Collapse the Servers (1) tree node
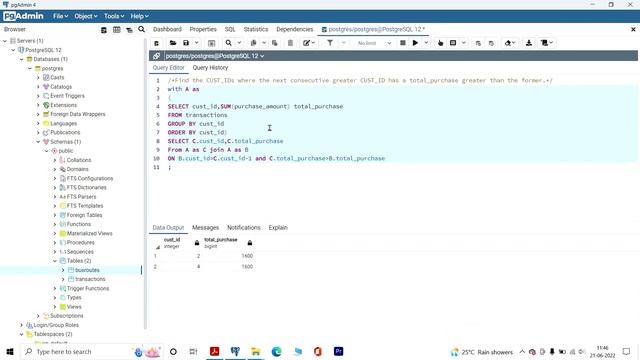Image resolution: width=640 pixels, height=360 pixels. tap(5, 41)
